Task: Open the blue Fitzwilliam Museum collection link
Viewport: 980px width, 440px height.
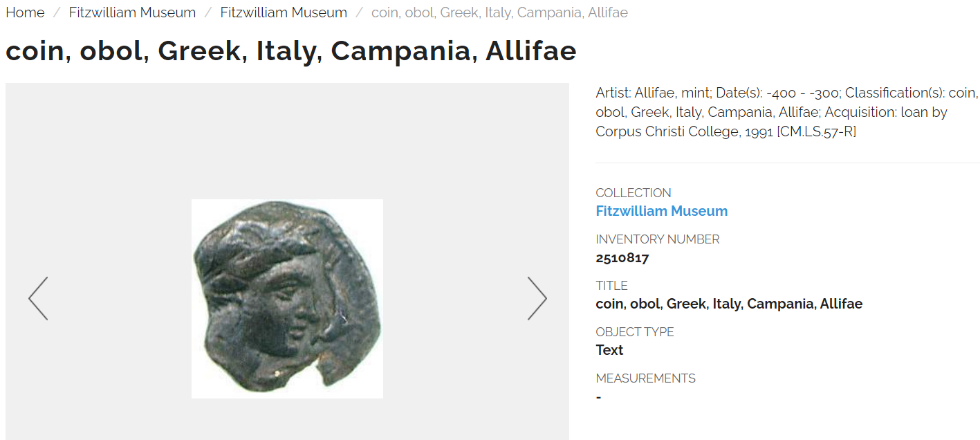Action: point(661,211)
